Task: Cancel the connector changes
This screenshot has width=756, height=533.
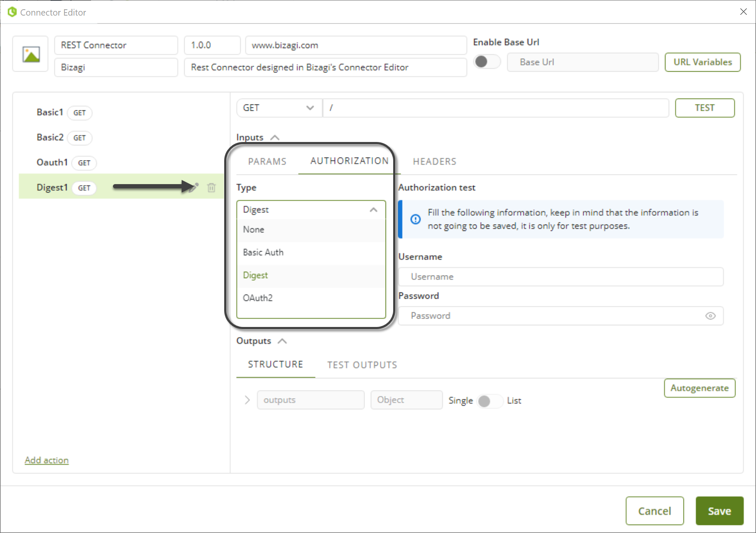Action: point(654,511)
